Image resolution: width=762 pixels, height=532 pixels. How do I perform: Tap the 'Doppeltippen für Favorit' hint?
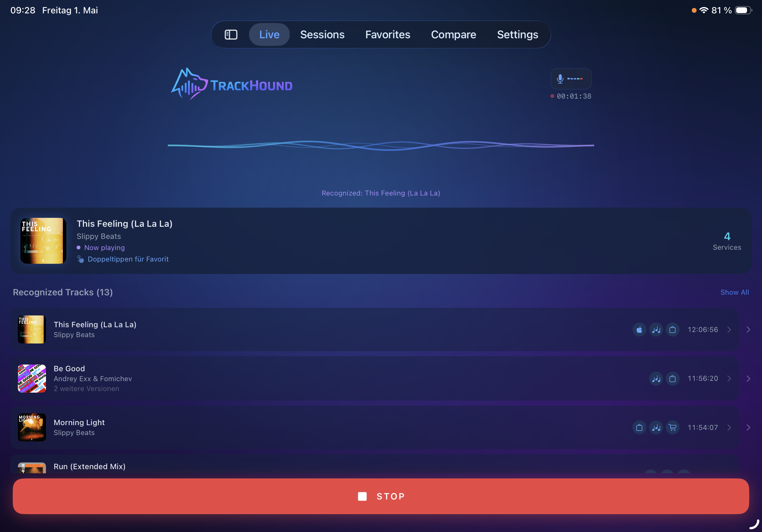[x=128, y=259]
